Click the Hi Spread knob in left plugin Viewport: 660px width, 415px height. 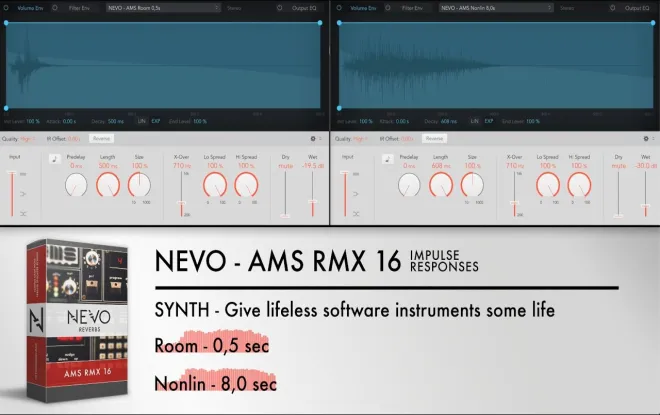[x=246, y=185]
